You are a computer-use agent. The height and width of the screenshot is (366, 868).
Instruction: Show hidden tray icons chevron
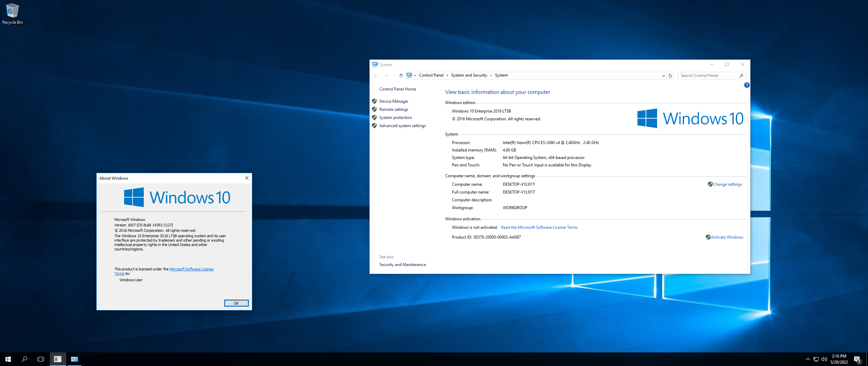[x=808, y=359]
